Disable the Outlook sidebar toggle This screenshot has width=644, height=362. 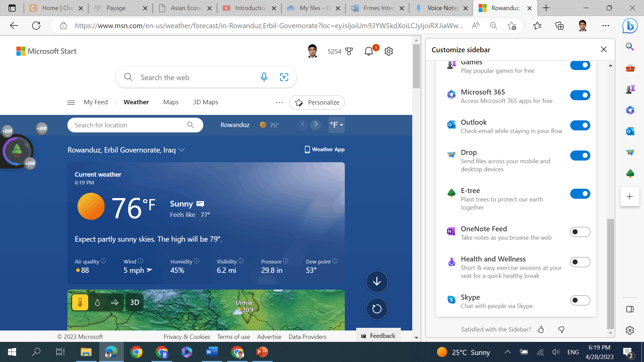click(x=580, y=125)
